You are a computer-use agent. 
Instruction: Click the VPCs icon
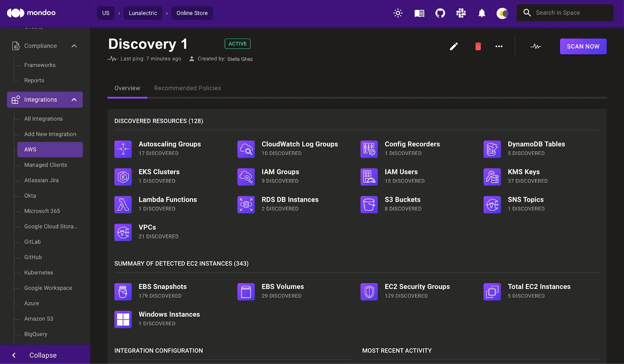(123, 232)
